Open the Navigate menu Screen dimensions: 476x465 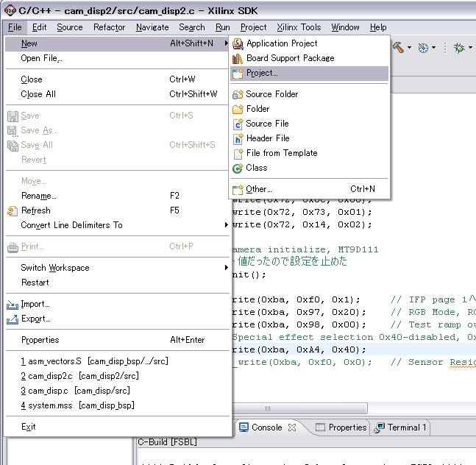point(152,27)
